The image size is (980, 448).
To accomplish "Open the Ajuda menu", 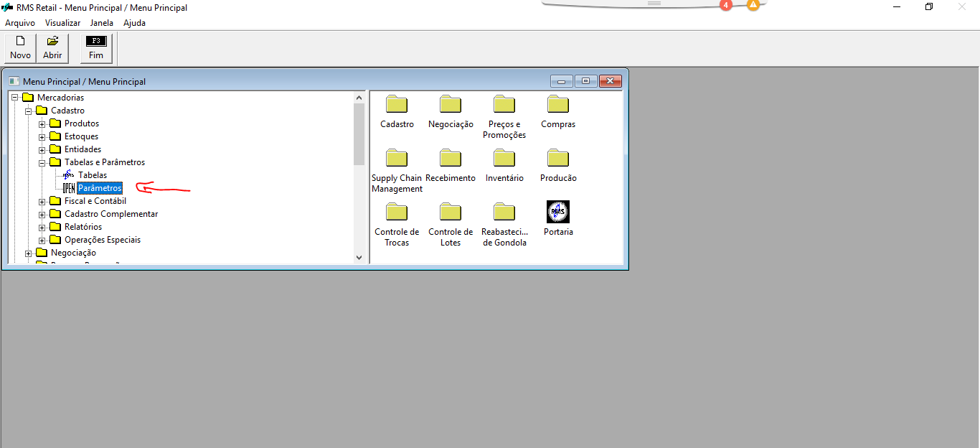I will [134, 23].
